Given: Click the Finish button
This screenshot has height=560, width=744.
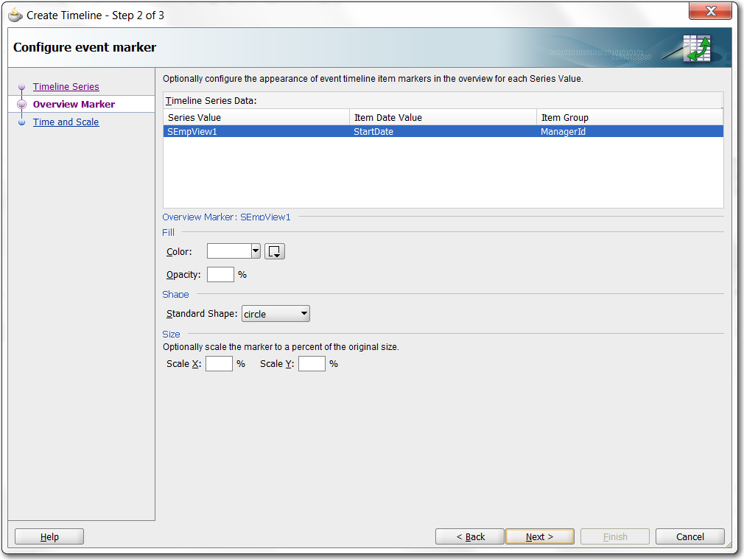Looking at the screenshot, I should pyautogui.click(x=615, y=536).
